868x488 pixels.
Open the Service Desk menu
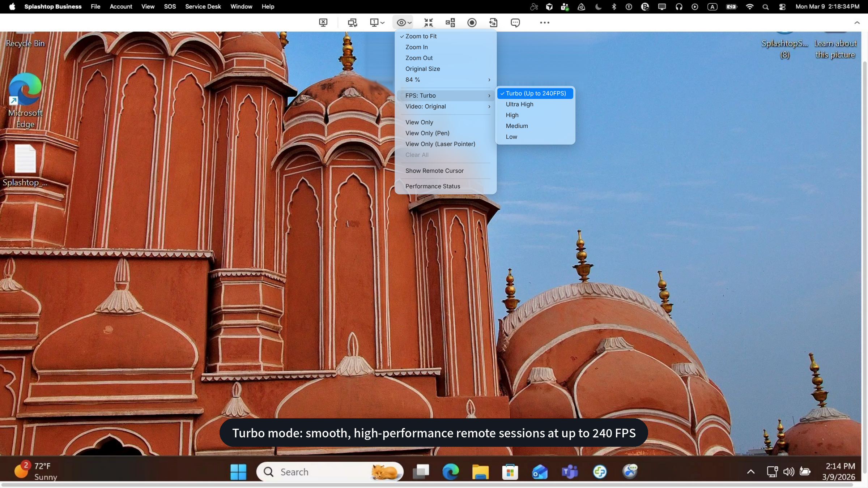[x=203, y=7]
